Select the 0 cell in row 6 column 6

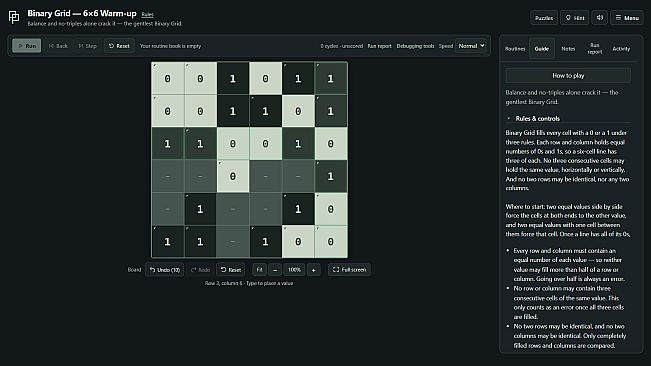(x=330, y=242)
